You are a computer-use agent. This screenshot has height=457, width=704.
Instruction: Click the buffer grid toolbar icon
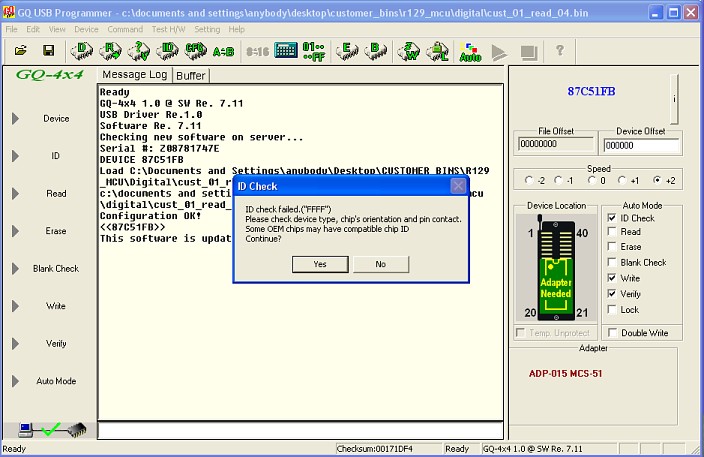tap(285, 50)
